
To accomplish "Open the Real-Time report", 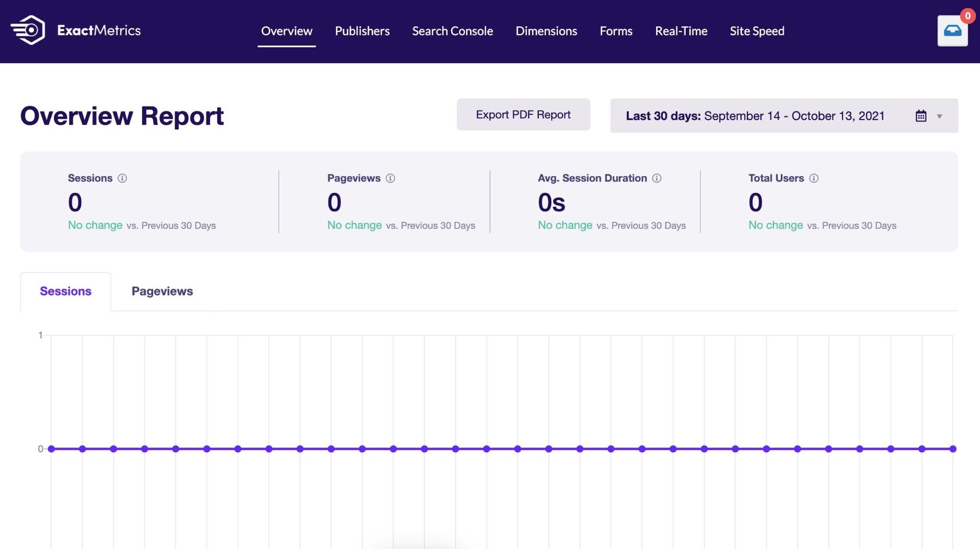I will (681, 31).
